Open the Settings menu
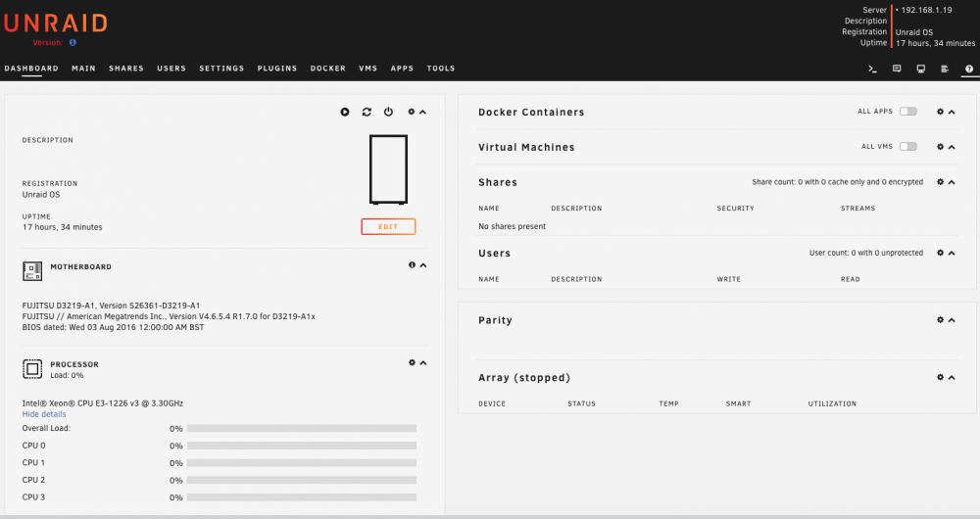Screen dimensions: 980x519 [x=221, y=69]
